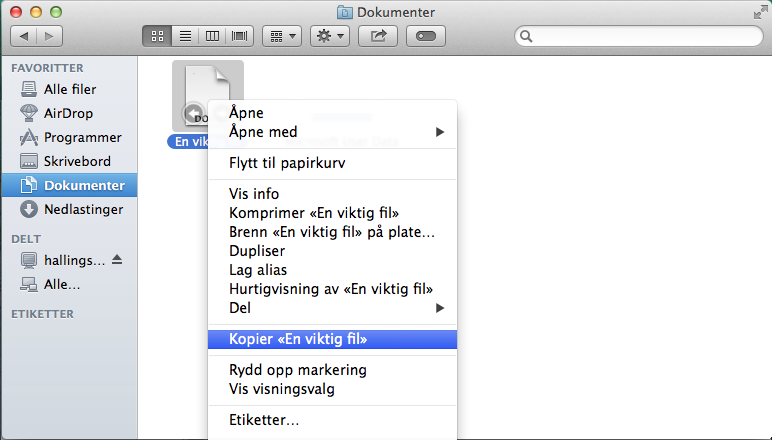The width and height of the screenshot is (772, 440).
Task: Click the ETIKETTER sidebar heading
Action: click(42, 314)
